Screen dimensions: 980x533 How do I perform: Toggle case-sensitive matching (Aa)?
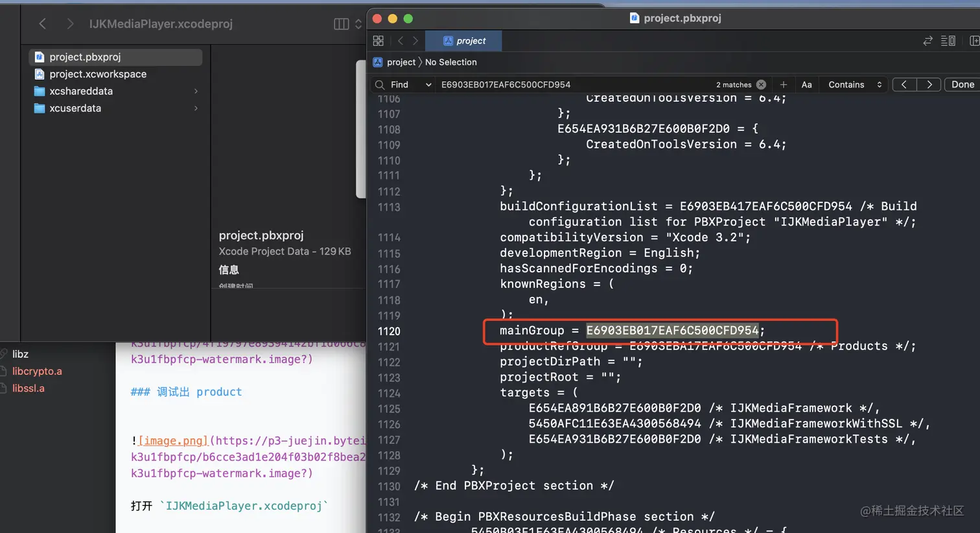(x=807, y=85)
